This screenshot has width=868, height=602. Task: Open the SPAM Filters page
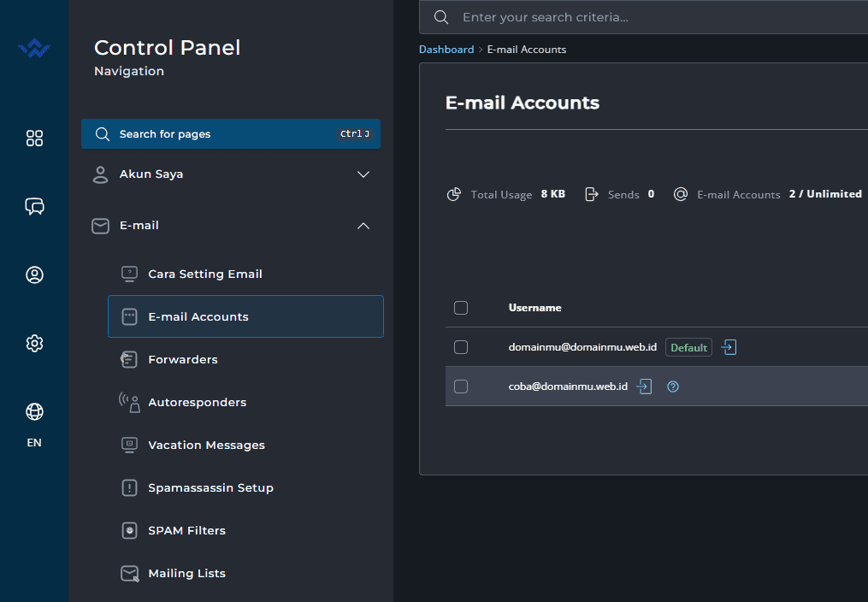(x=245, y=531)
